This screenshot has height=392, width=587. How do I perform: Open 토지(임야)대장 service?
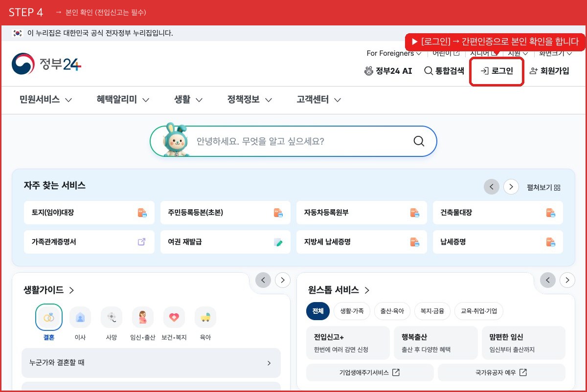89,213
